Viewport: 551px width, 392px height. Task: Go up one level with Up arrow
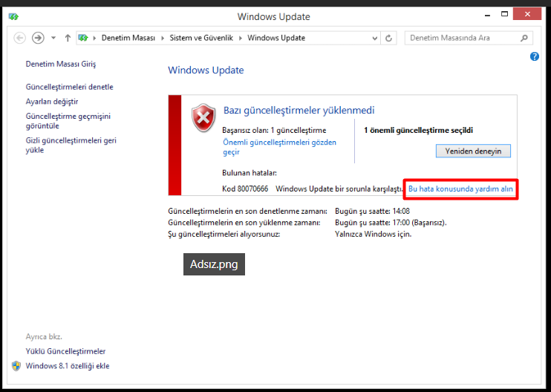pyautogui.click(x=68, y=38)
